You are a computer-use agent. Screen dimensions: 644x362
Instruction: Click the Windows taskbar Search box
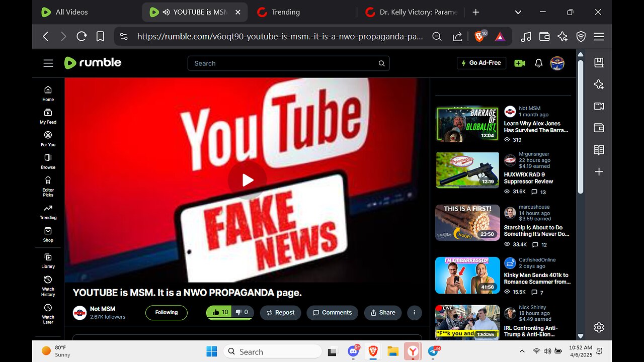pyautogui.click(x=272, y=351)
